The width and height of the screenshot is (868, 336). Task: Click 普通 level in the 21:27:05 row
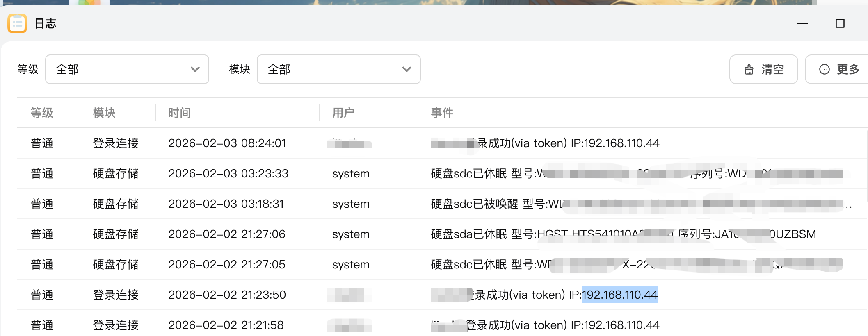pos(42,265)
